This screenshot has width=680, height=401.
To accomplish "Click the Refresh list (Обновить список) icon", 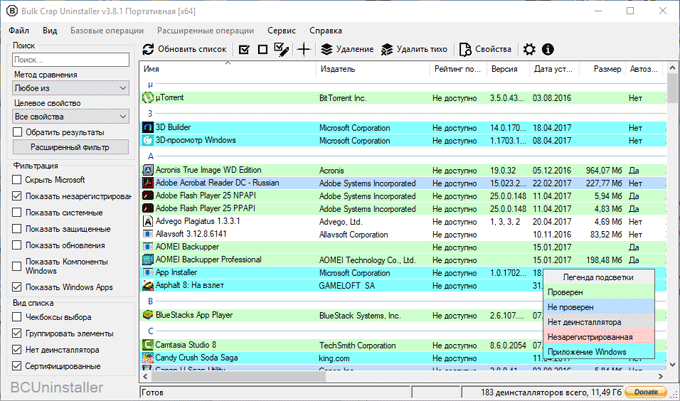I will [149, 49].
